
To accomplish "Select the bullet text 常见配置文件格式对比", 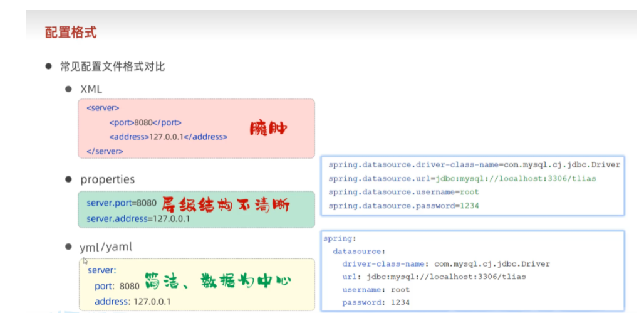I will tap(112, 66).
